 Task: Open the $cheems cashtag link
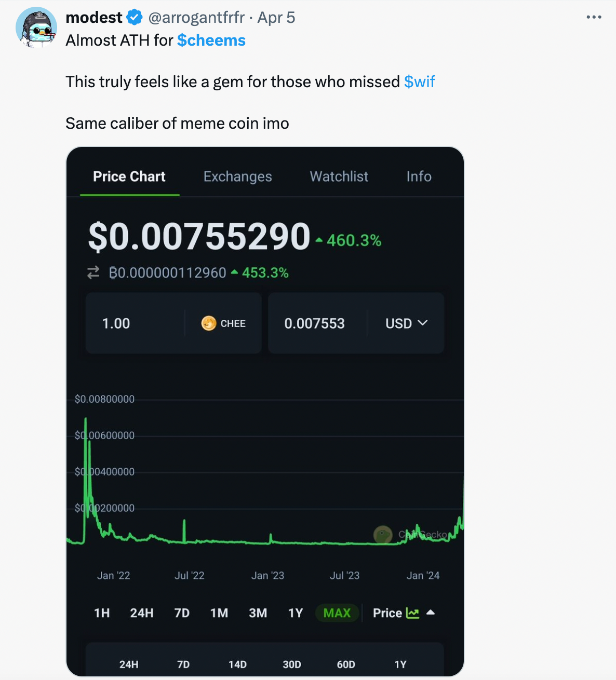pyautogui.click(x=211, y=40)
